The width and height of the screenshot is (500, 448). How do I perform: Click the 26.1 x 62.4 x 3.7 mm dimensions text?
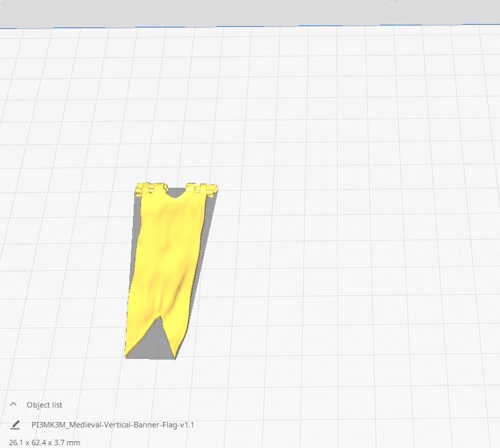click(45, 443)
